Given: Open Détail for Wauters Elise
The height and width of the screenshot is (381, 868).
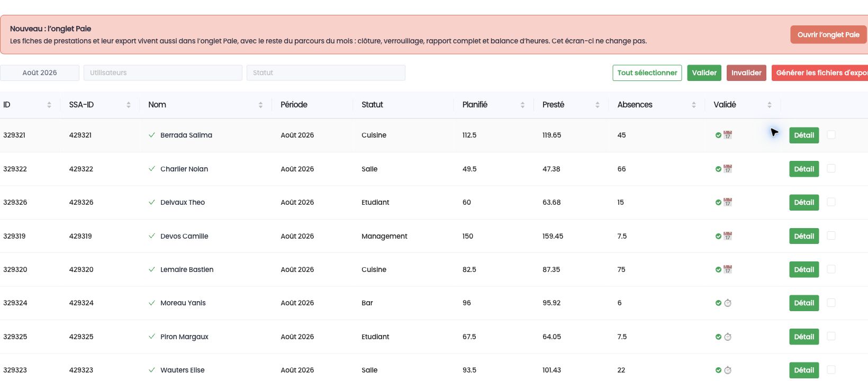Looking at the screenshot, I should (804, 370).
